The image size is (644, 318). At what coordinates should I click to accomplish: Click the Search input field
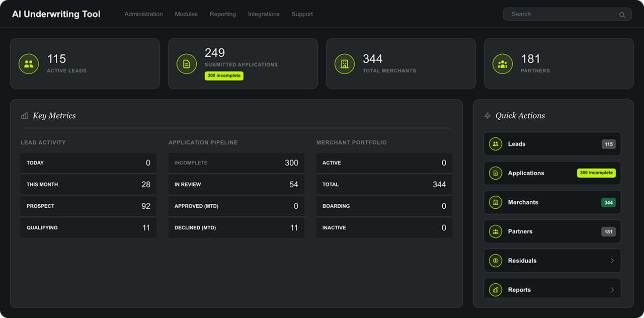click(x=568, y=14)
